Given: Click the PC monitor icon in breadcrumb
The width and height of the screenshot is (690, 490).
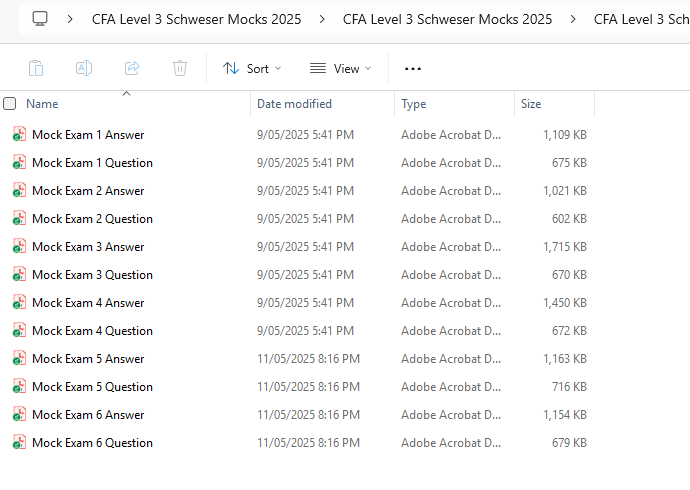Looking at the screenshot, I should point(40,19).
